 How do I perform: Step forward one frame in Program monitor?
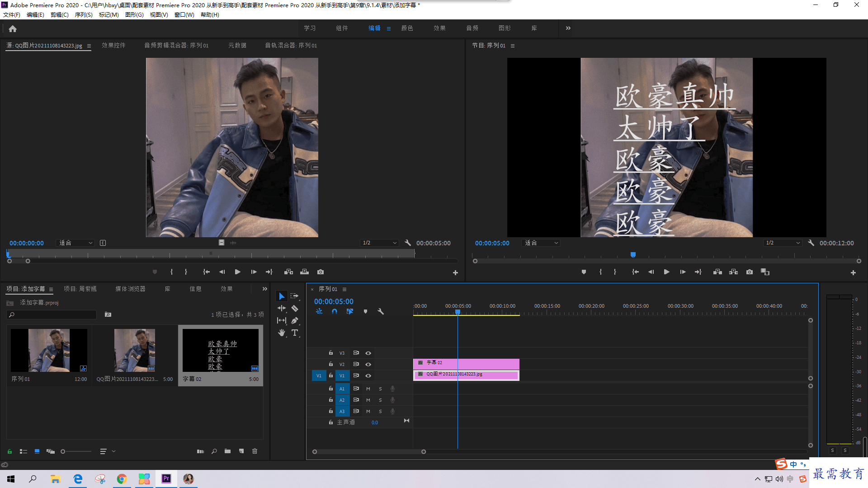683,272
